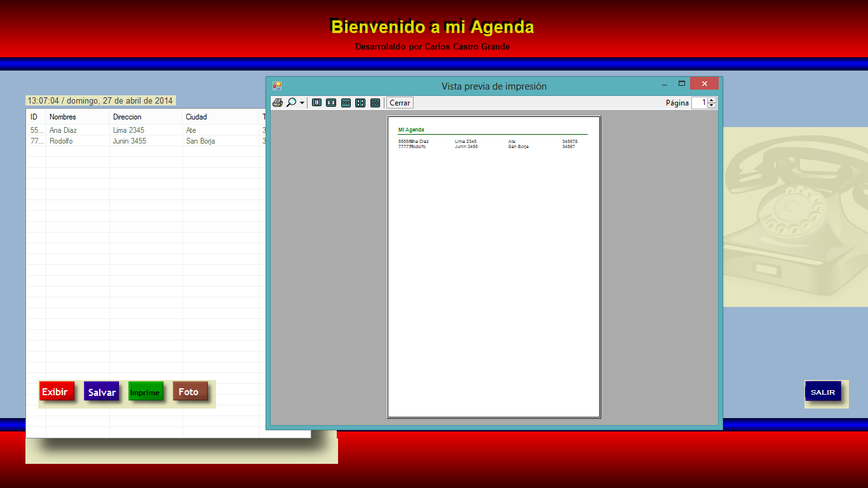Select the Zoom magnifier icon
This screenshot has height=488, width=868.
pyautogui.click(x=292, y=102)
